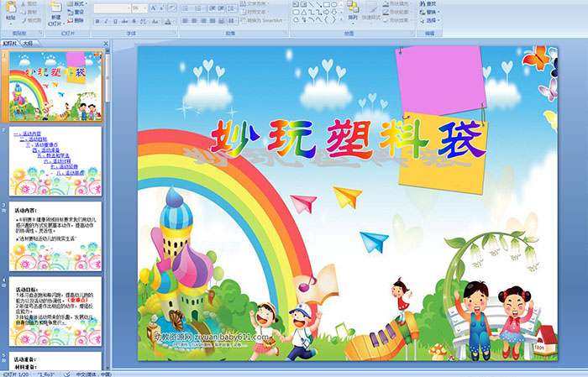Image resolution: width=588 pixels, height=377 pixels.
Task: Select the Down Arrow shape in gallery
Action: coord(333,12)
